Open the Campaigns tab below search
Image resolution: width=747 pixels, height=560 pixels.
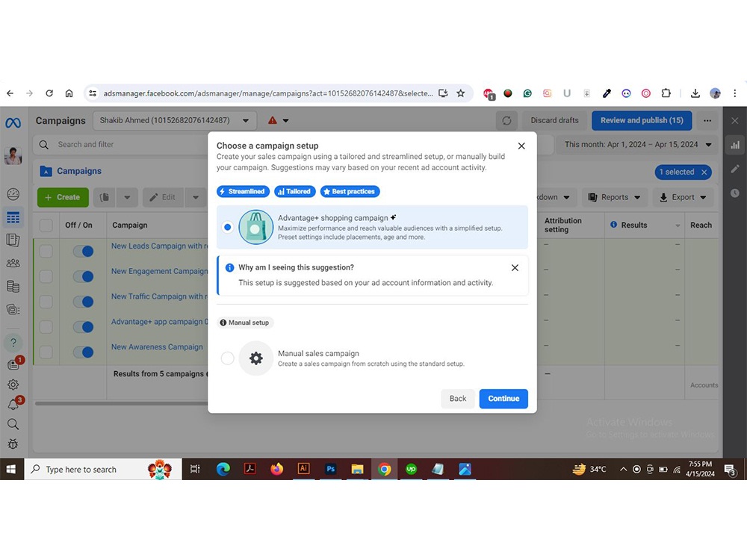[x=70, y=171]
